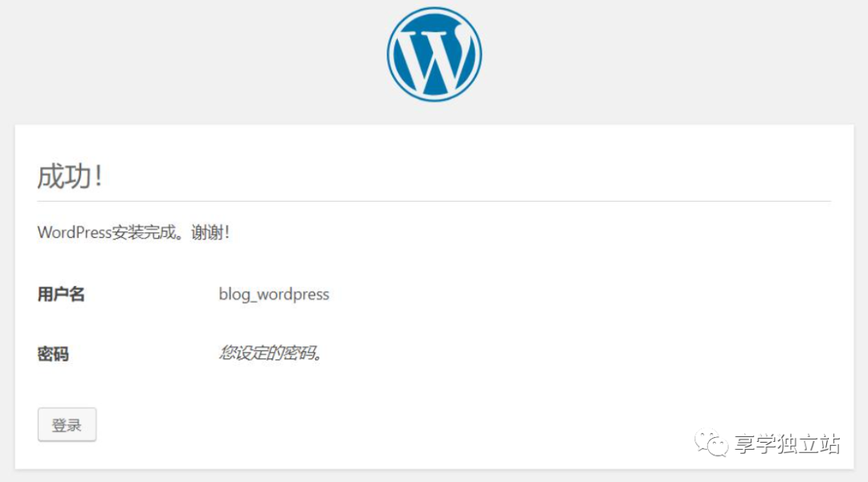The width and height of the screenshot is (868, 482).
Task: Click the WeChat bubble icon in watermark
Action: [x=712, y=443]
